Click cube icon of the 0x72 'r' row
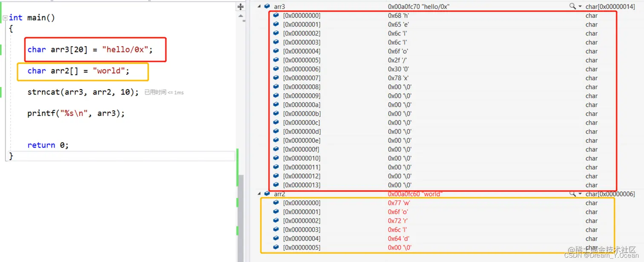 click(x=276, y=221)
